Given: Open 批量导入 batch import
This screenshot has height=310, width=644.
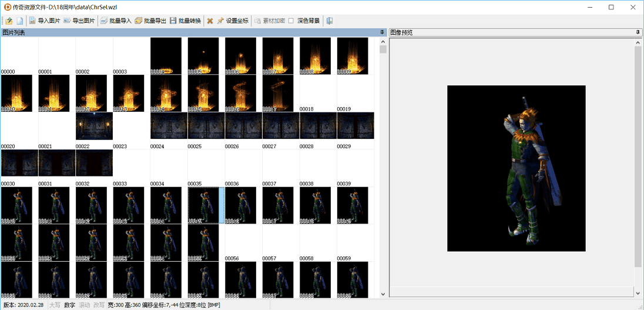Looking at the screenshot, I should coord(116,21).
